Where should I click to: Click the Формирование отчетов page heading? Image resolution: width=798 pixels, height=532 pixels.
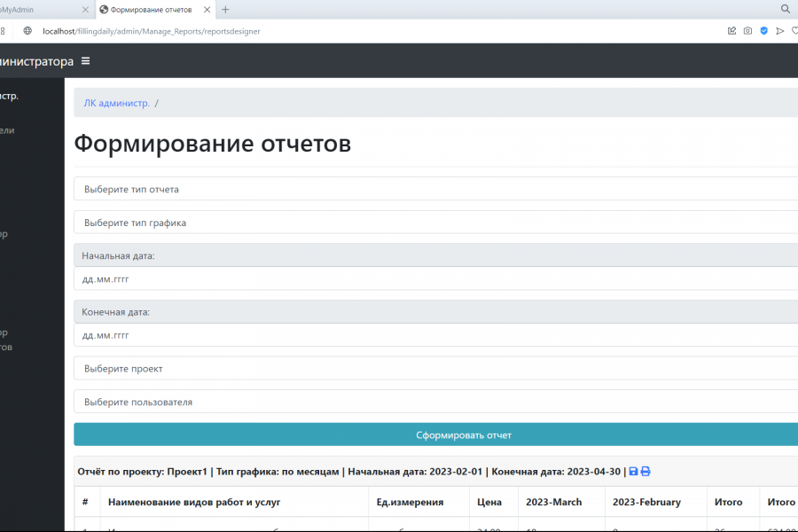[212, 144]
